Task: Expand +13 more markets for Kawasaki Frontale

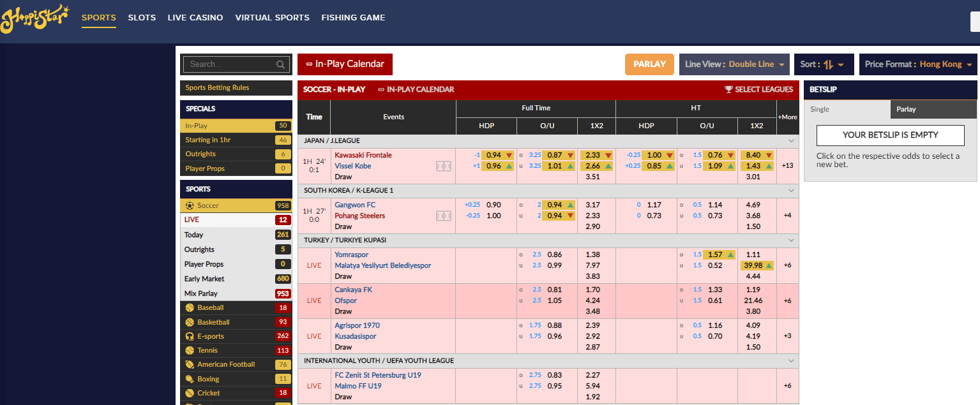Action: [x=787, y=166]
